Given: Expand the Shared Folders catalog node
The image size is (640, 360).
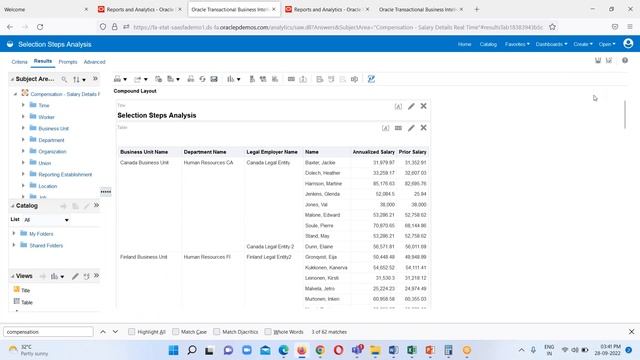Looking at the screenshot, I should [x=14, y=245].
